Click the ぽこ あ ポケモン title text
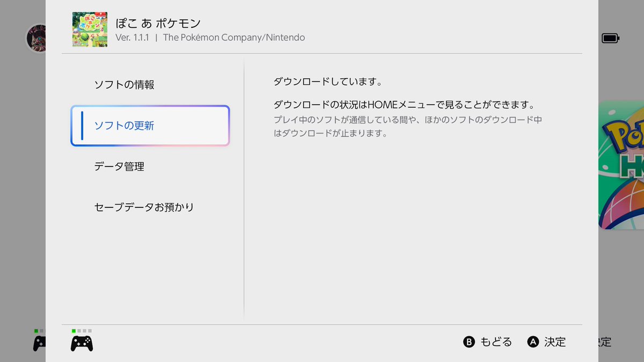 158,23
